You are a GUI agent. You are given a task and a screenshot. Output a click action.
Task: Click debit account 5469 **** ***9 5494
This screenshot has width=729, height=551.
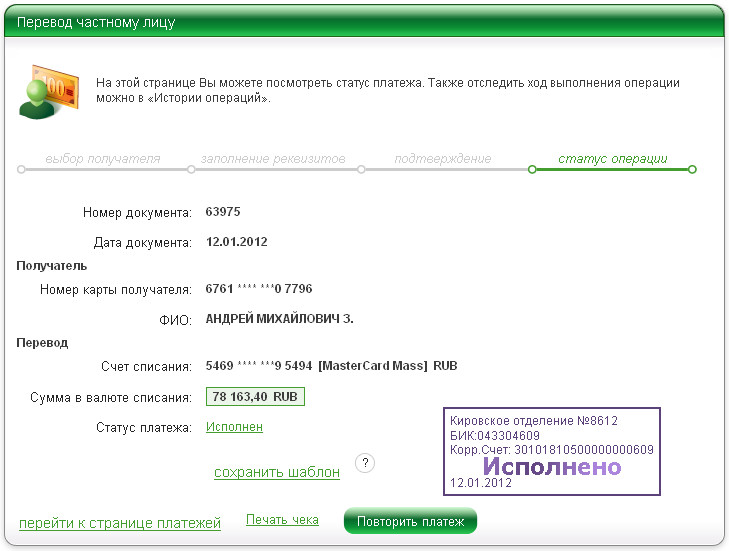pos(259,365)
